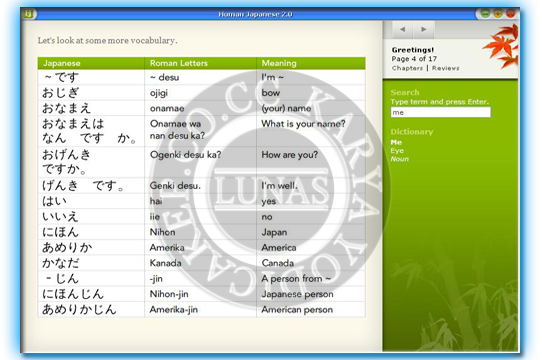
Task: Click the hiragana 'あめりかじん' cell
Action: point(91,310)
